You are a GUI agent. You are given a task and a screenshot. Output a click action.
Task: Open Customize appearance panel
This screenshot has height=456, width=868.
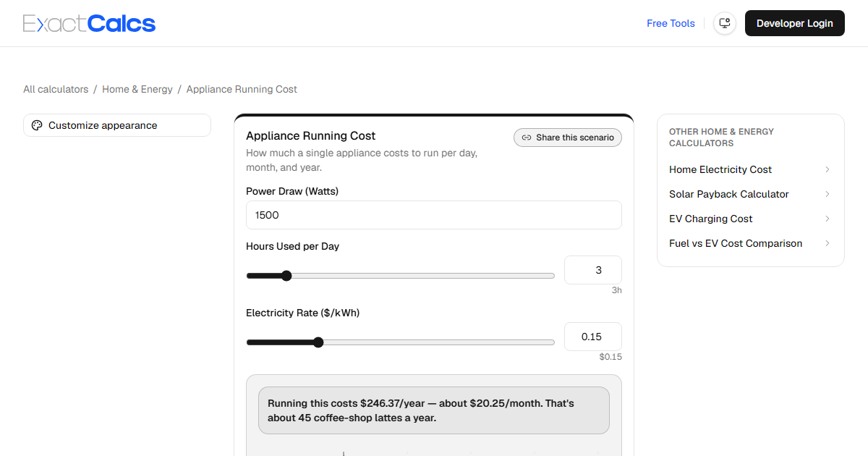point(117,125)
